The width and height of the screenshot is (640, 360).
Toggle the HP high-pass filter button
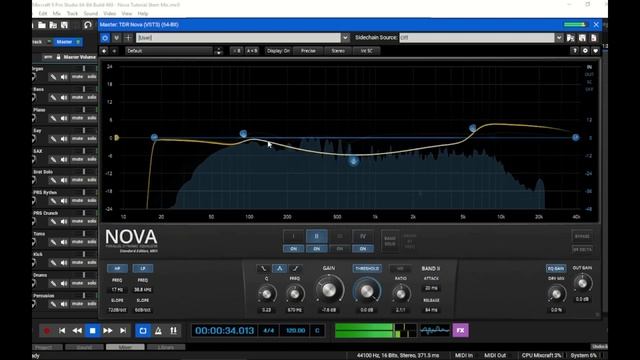[117, 268]
